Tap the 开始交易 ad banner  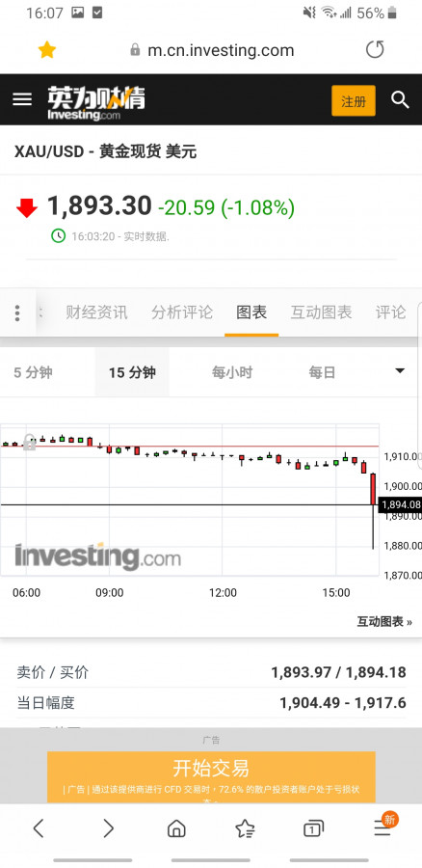(x=211, y=776)
